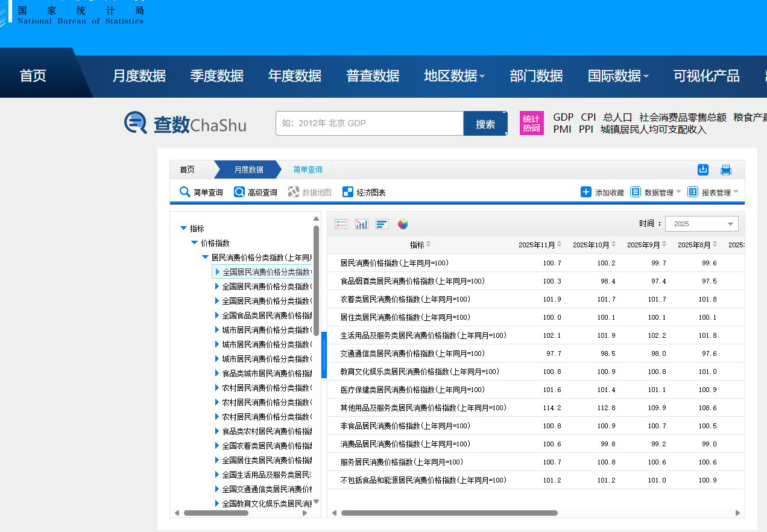The height and width of the screenshot is (532, 767).
Task: Sort by 2025年8月 column
Action: [x=698, y=245]
